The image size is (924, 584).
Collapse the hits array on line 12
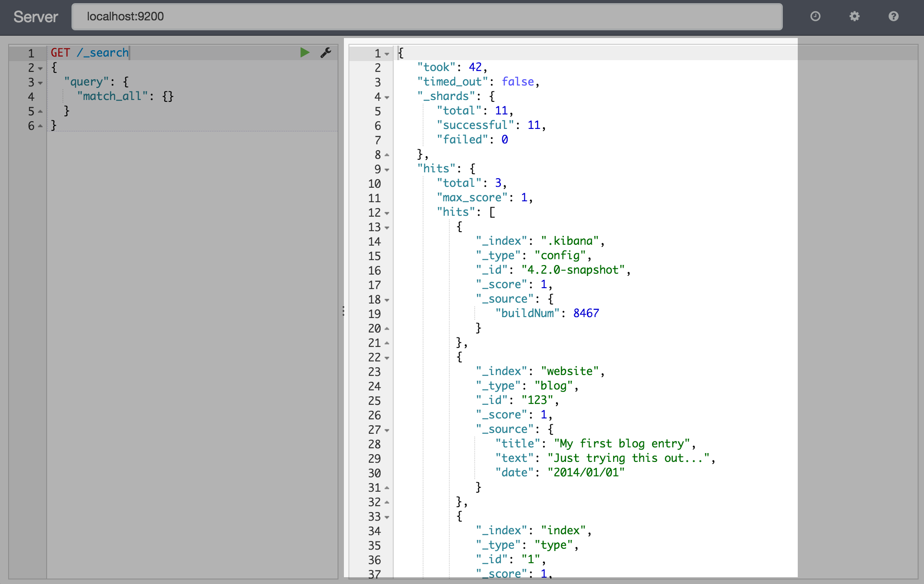pyautogui.click(x=389, y=212)
